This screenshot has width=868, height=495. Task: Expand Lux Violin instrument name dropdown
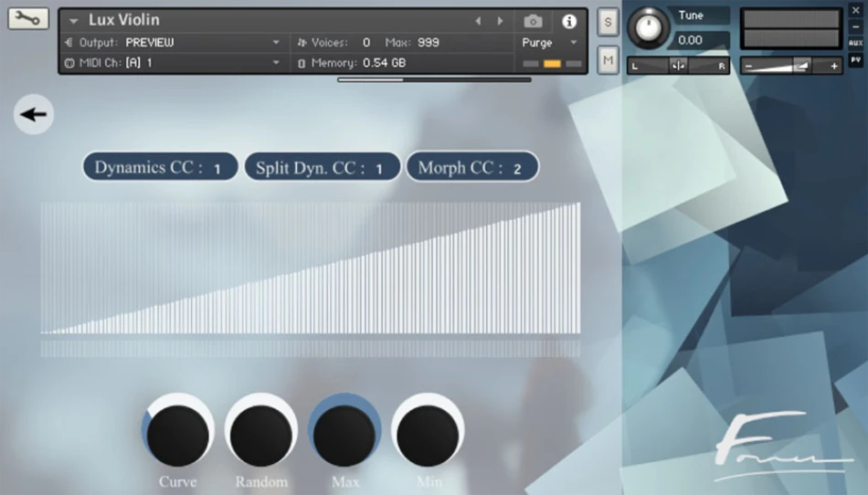tap(73, 21)
